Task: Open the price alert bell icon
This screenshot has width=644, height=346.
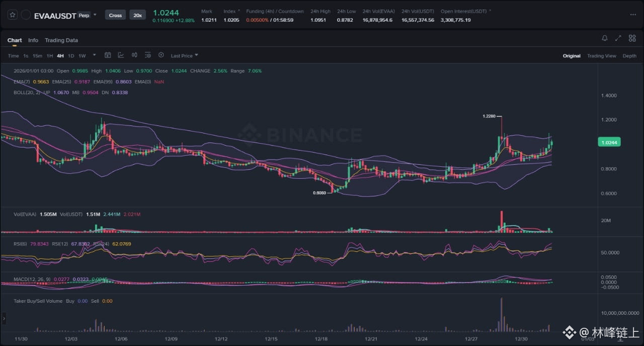Action: point(605,38)
